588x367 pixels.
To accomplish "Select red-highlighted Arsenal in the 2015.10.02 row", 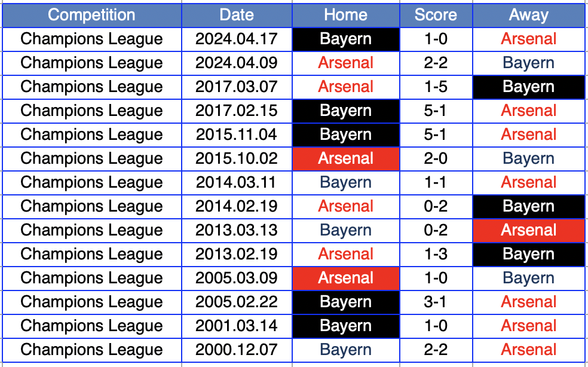I will pos(345,158).
